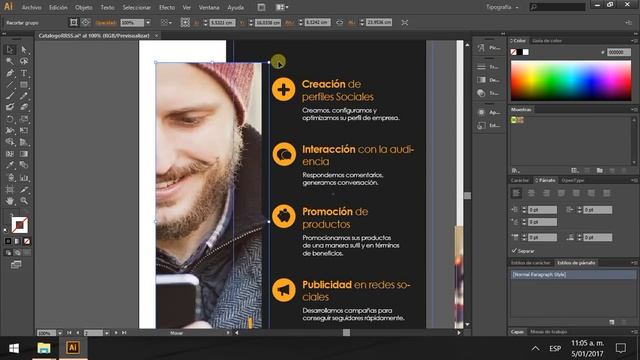Click the Opacidad label link

coord(105,23)
